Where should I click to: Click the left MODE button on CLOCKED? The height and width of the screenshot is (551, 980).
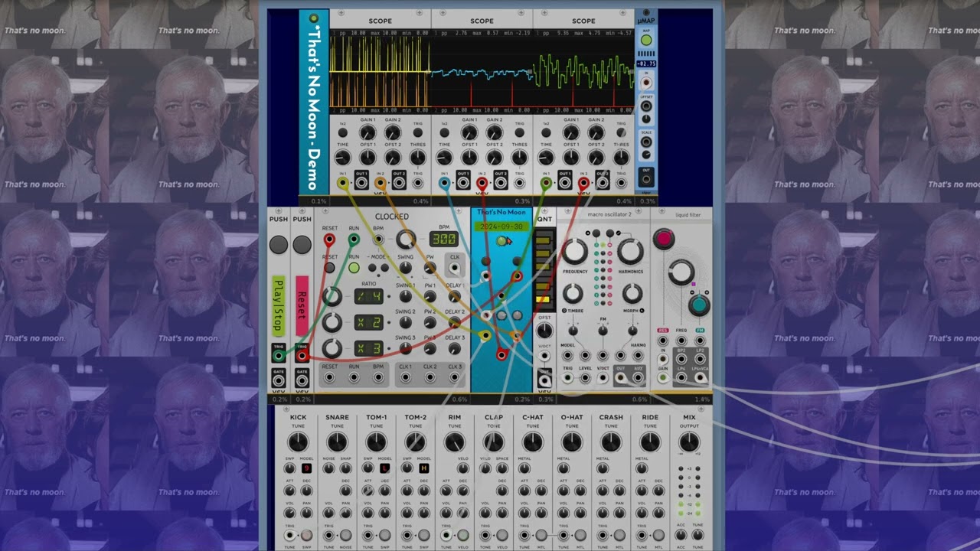point(372,269)
